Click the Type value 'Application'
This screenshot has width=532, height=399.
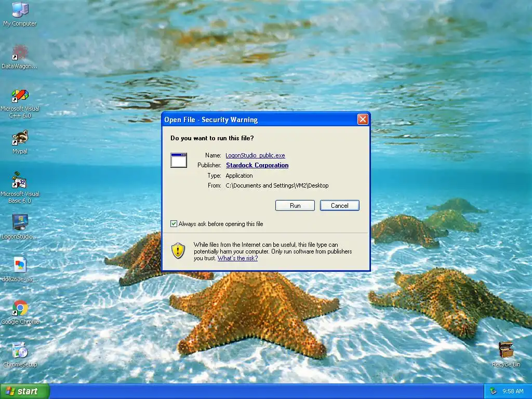click(x=239, y=176)
